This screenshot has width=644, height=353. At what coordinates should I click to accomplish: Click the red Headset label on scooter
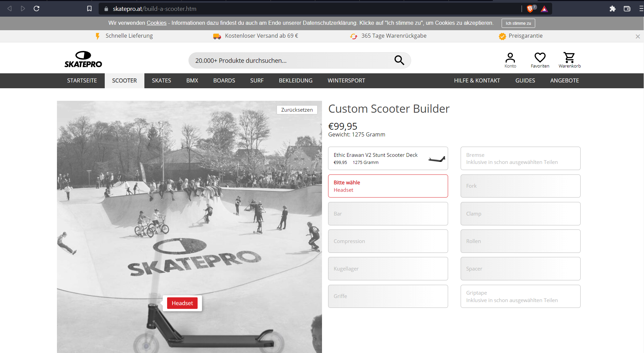pyautogui.click(x=182, y=303)
